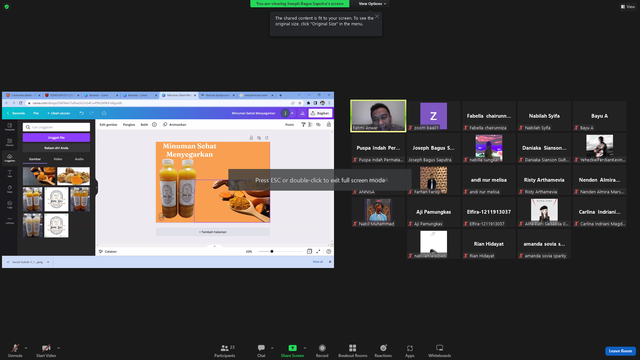Select Fahmi Anwar's video tile
Viewport: 640px width, 360px height.
pyautogui.click(x=378, y=116)
